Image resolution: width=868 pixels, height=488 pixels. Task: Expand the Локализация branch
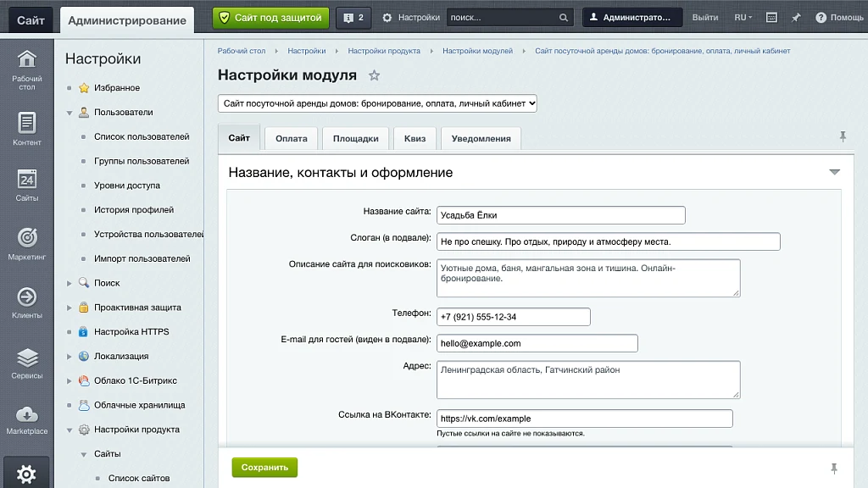[70, 356]
